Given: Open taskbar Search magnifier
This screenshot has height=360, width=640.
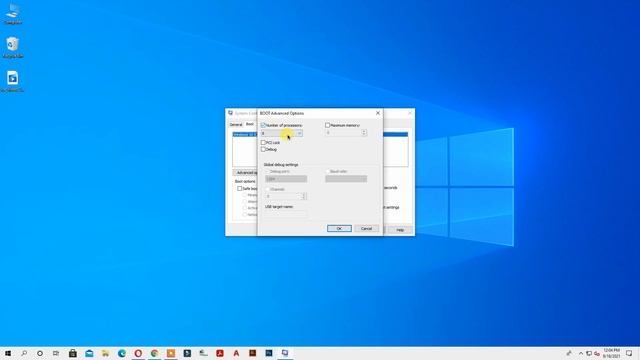Looking at the screenshot, I should (x=24, y=353).
